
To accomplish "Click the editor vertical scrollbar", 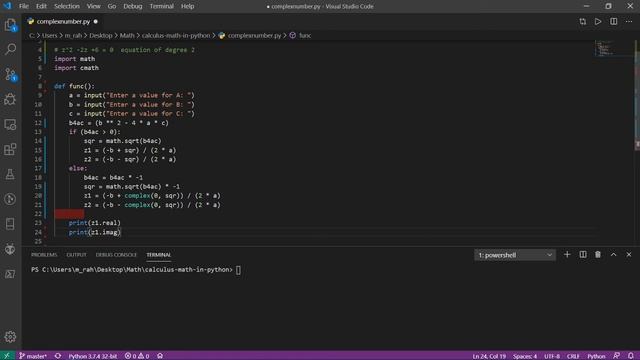I will [x=637, y=143].
